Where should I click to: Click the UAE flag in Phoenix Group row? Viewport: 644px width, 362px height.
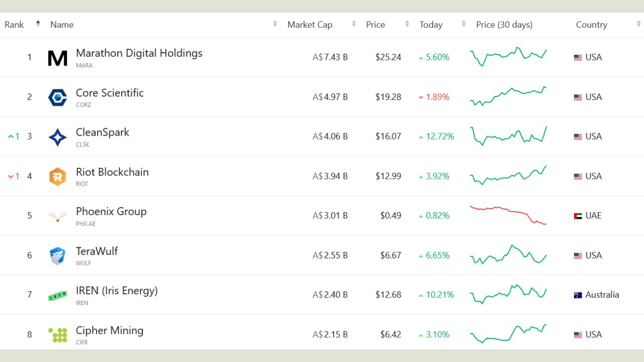[x=578, y=216]
